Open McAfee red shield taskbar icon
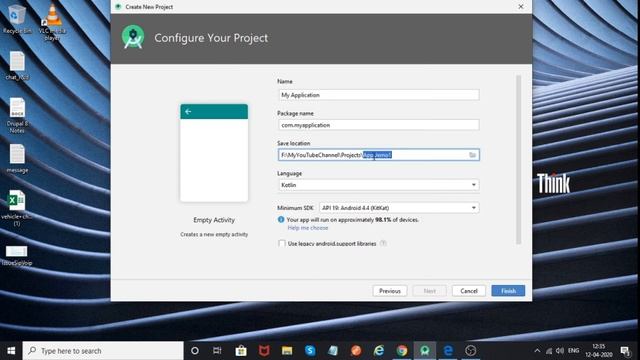The width and height of the screenshot is (640, 360). 264,351
